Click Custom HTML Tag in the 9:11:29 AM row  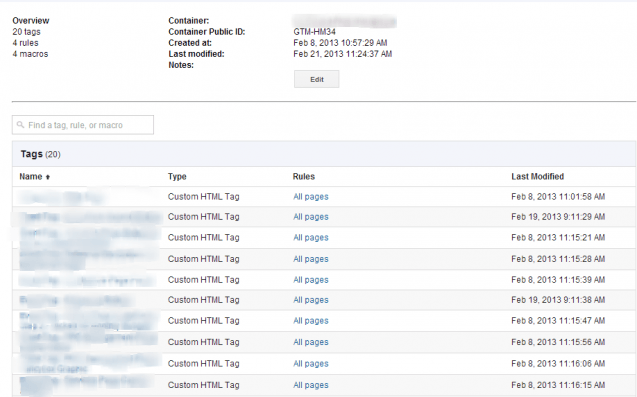pyautogui.click(x=204, y=217)
